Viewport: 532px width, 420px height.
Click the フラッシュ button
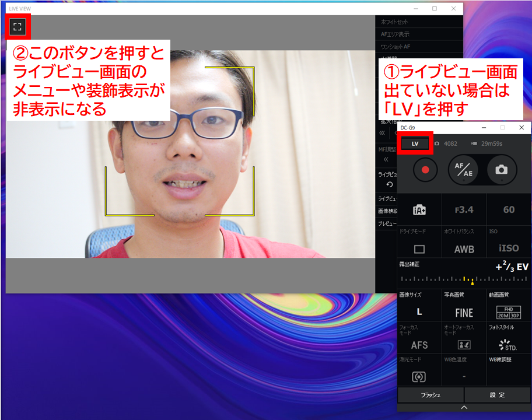click(x=430, y=395)
